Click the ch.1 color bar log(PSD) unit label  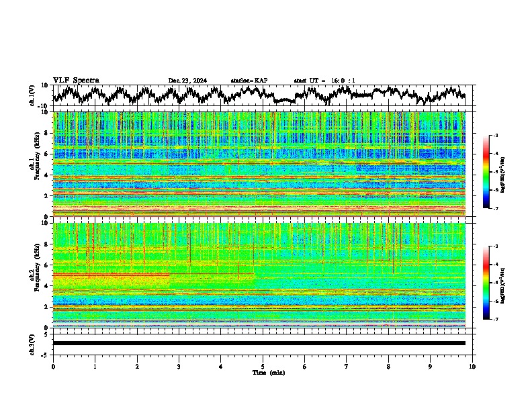click(x=503, y=175)
